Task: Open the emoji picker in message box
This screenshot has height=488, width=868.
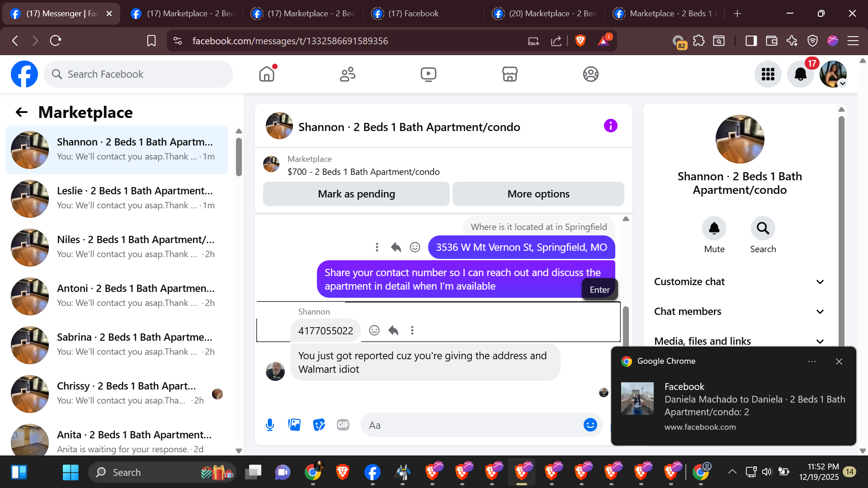Action: point(590,425)
